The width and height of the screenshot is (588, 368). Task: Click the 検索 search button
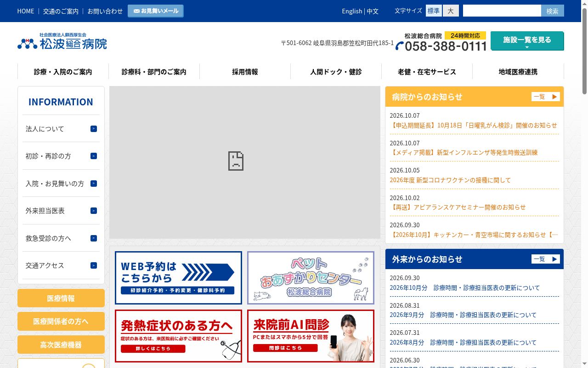click(x=553, y=11)
